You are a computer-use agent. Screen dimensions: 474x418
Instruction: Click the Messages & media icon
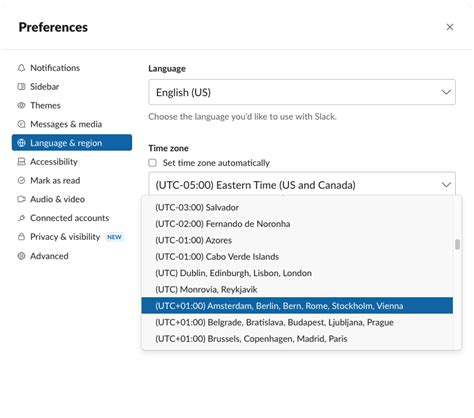click(21, 124)
